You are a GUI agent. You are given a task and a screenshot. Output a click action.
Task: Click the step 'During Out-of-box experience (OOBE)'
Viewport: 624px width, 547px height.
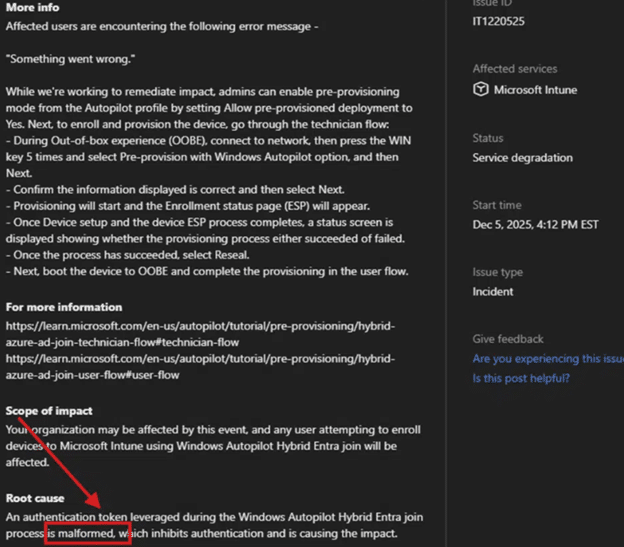click(x=209, y=157)
